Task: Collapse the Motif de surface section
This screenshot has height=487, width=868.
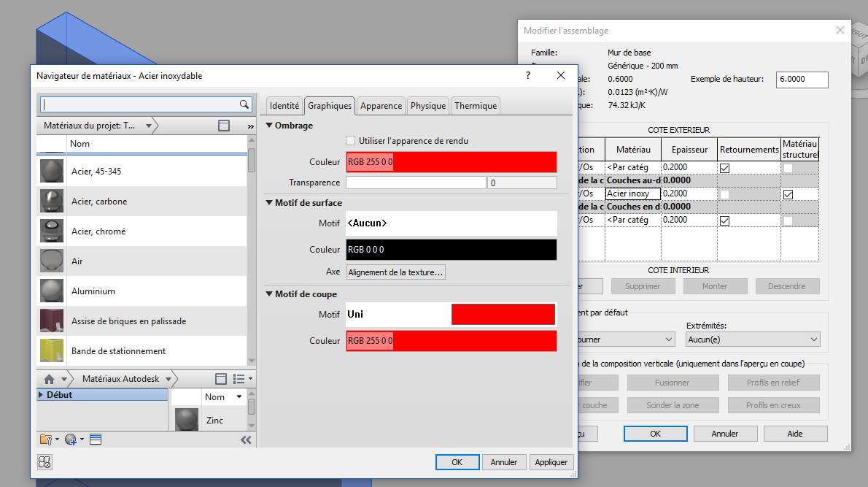Action: (x=269, y=203)
